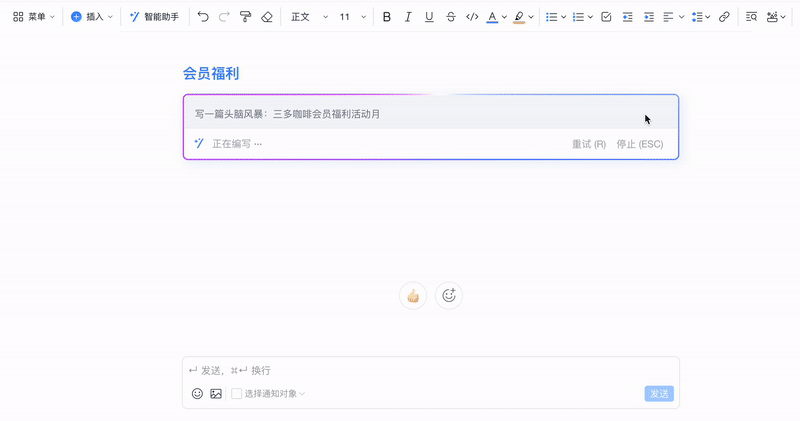Image resolution: width=800 pixels, height=421 pixels.
Task: Toggle strikethrough formatting
Action: 450,17
